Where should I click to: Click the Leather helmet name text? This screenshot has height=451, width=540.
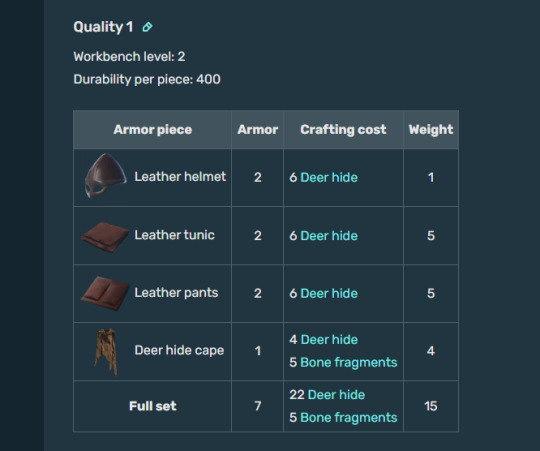pos(180,177)
